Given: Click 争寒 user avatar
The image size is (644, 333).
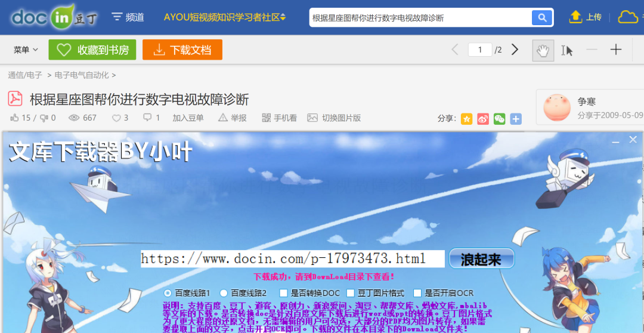Looking at the screenshot, I should click(558, 107).
